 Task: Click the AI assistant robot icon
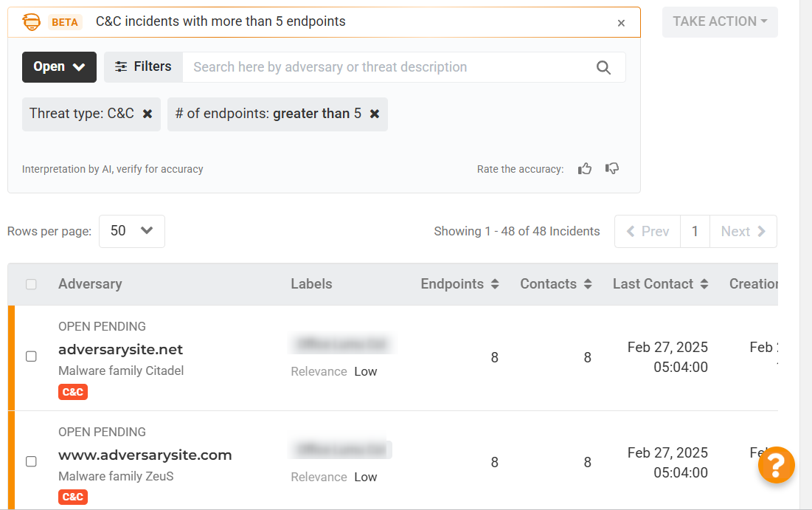pos(32,22)
